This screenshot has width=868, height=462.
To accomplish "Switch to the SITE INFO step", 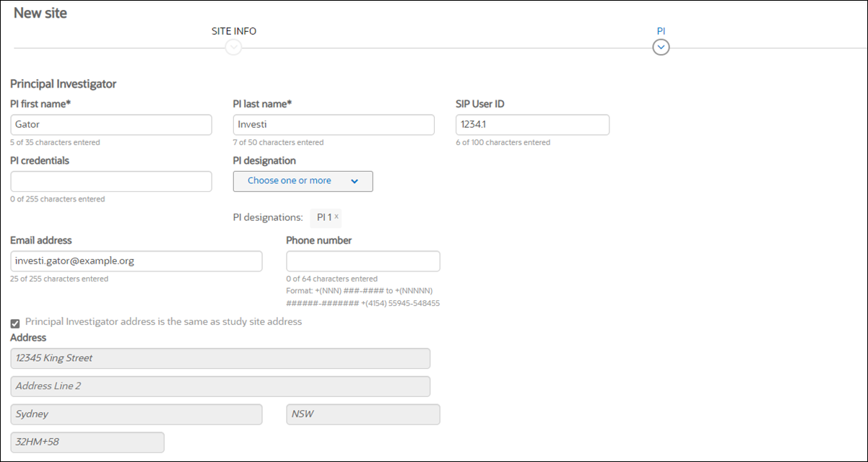I will tap(233, 31).
